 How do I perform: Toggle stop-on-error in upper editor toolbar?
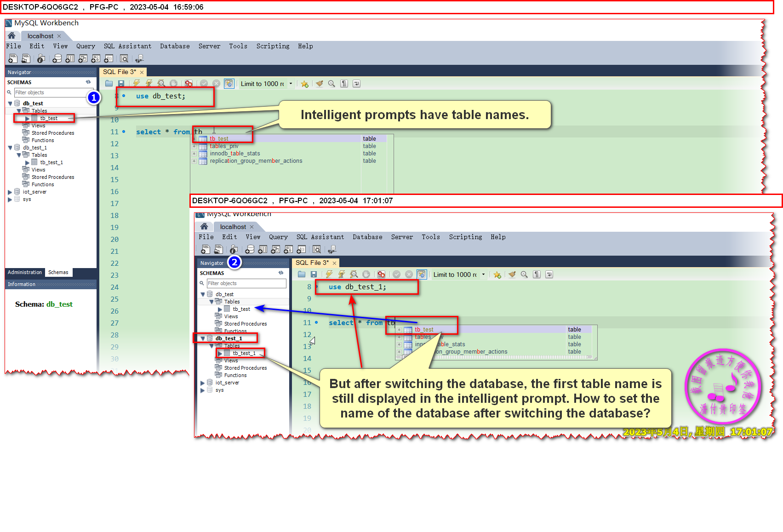[189, 84]
